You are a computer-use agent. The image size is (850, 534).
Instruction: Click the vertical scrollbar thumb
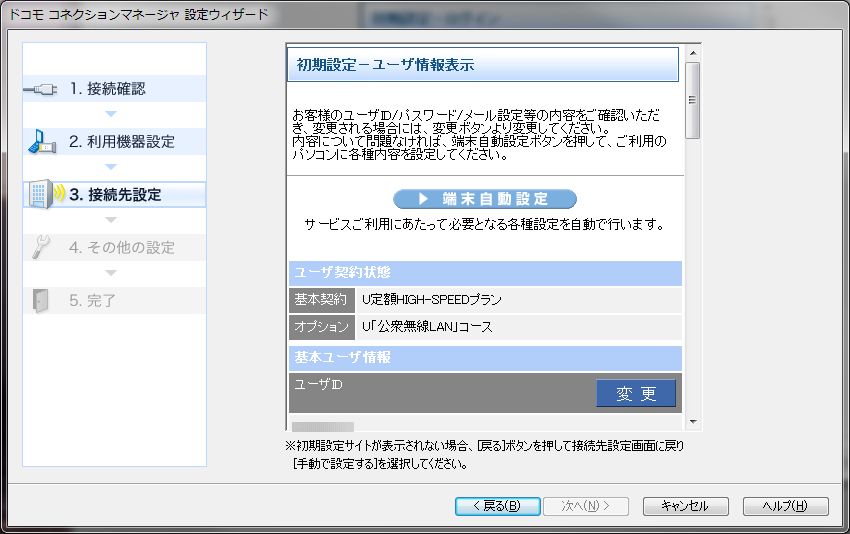pyautogui.click(x=692, y=100)
